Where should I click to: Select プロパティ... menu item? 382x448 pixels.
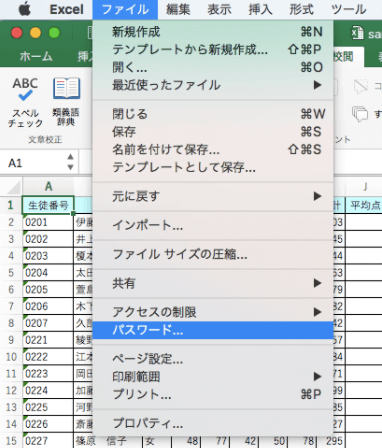[x=213, y=423]
